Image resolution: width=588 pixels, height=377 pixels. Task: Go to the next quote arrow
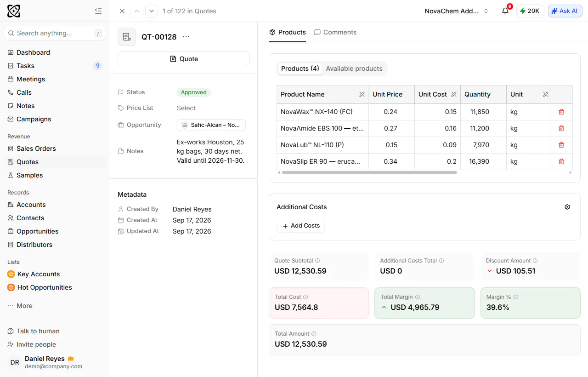tap(152, 11)
